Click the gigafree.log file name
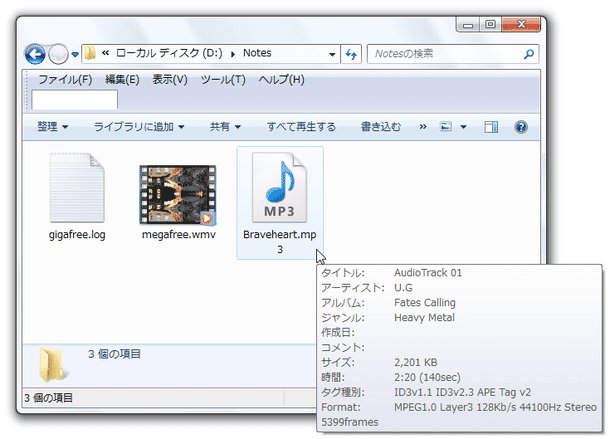This screenshot has width=610, height=439. click(77, 235)
